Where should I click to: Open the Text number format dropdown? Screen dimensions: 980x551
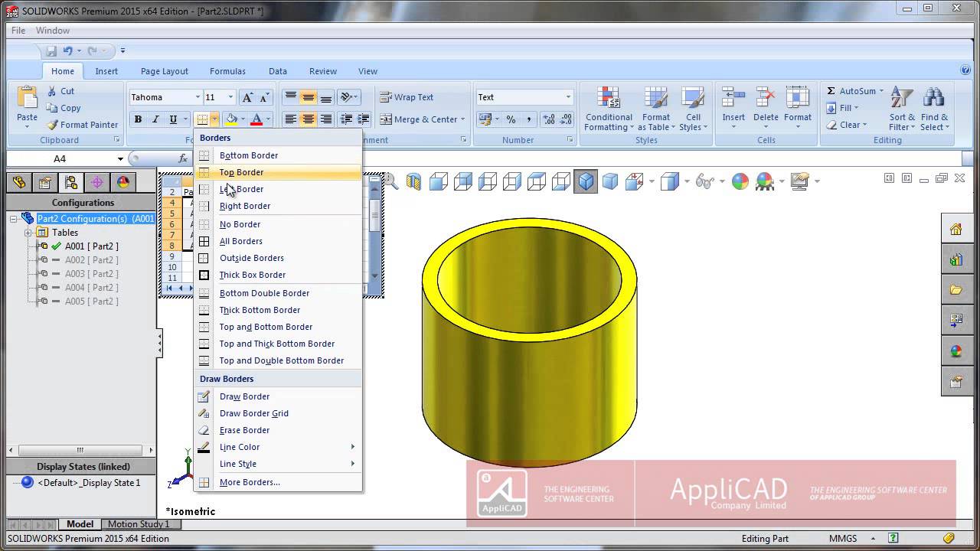tap(568, 97)
